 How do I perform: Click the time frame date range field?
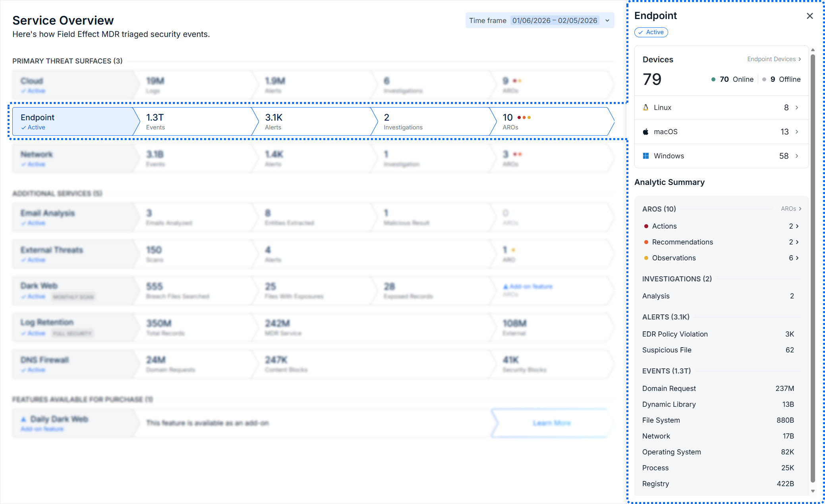coord(555,21)
